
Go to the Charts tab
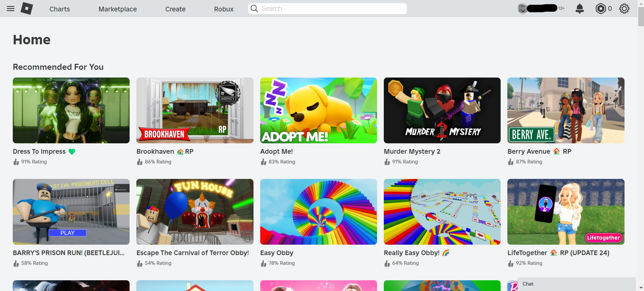tap(60, 9)
